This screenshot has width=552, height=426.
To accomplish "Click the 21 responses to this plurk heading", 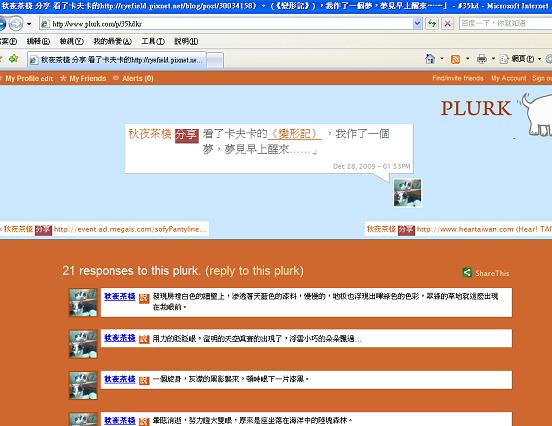I will click(x=131, y=271).
